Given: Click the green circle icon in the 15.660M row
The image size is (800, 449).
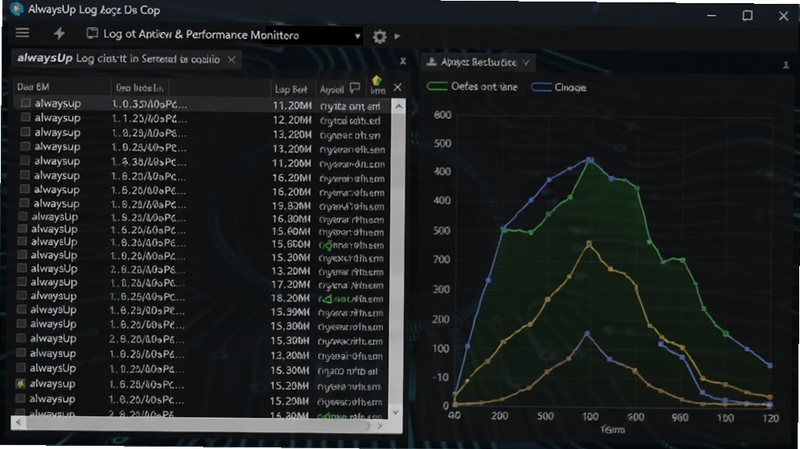Looking at the screenshot, I should tap(327, 245).
